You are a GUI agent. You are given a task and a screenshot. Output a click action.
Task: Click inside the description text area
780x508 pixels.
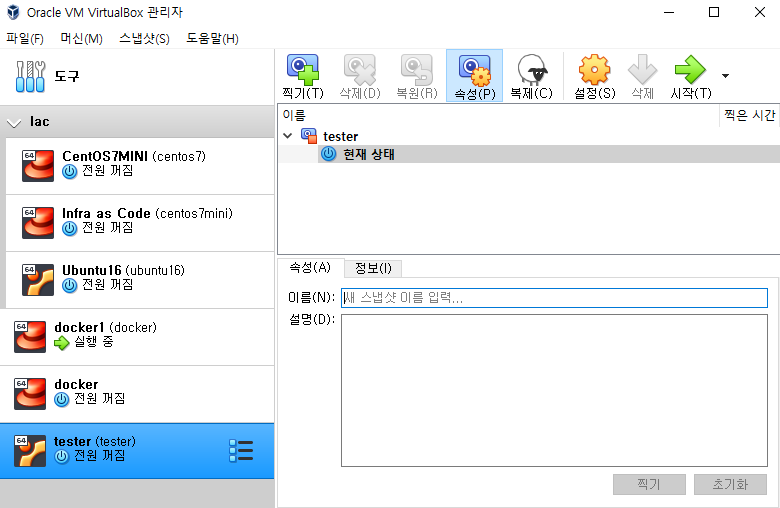(554, 390)
